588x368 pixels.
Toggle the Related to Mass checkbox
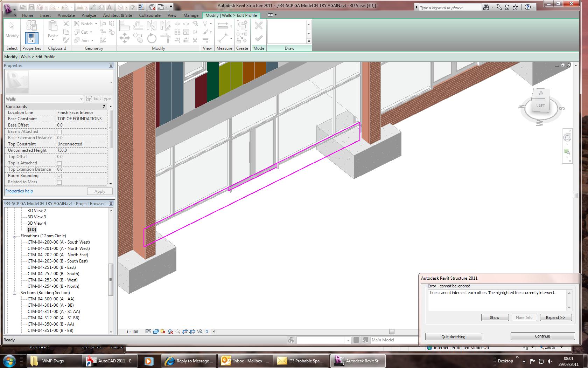tap(59, 182)
